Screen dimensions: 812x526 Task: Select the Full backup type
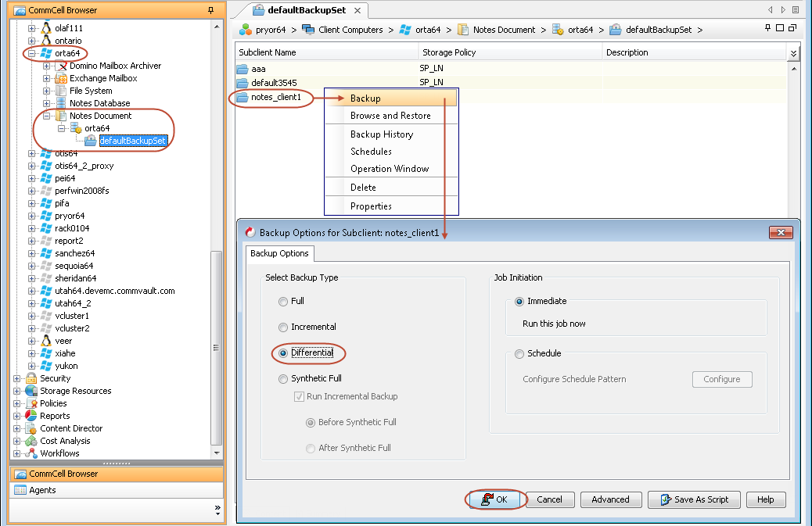[x=283, y=302]
